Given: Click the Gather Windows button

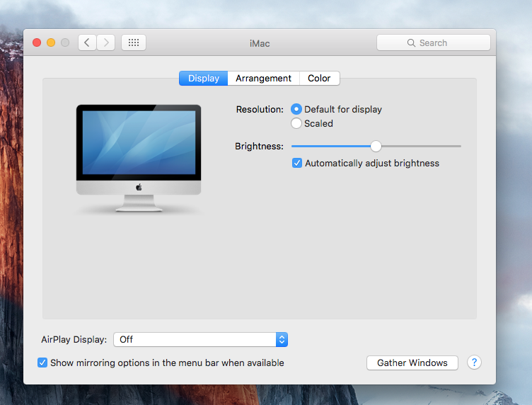Looking at the screenshot, I should click(x=412, y=363).
